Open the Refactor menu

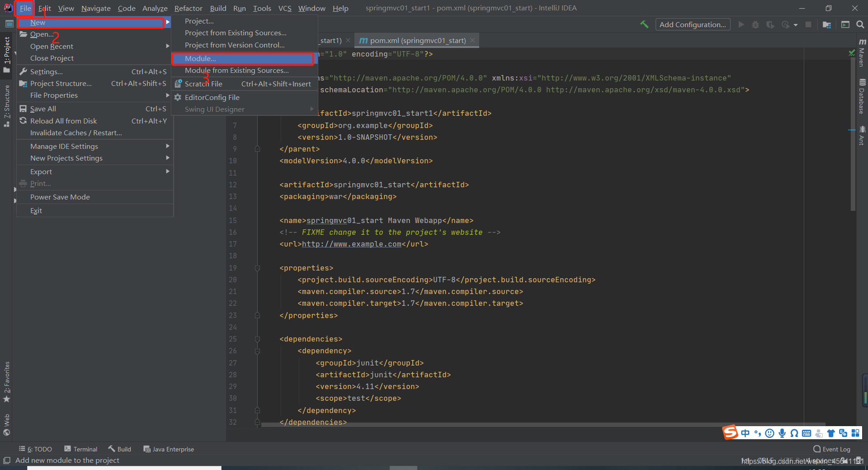tap(188, 8)
